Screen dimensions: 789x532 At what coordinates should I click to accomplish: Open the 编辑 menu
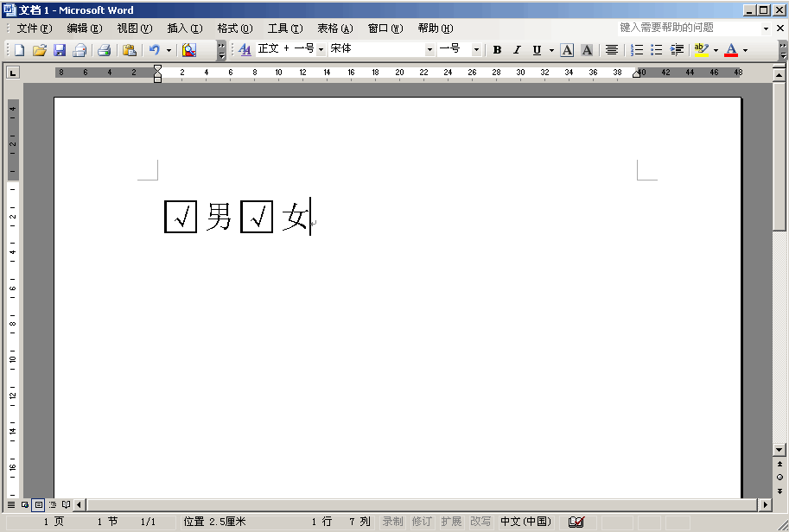coord(85,28)
